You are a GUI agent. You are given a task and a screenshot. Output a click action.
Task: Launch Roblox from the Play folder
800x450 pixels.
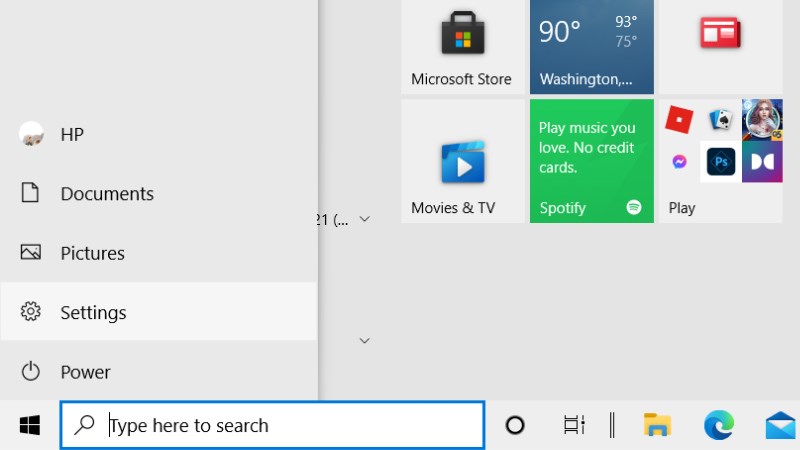coord(679,120)
